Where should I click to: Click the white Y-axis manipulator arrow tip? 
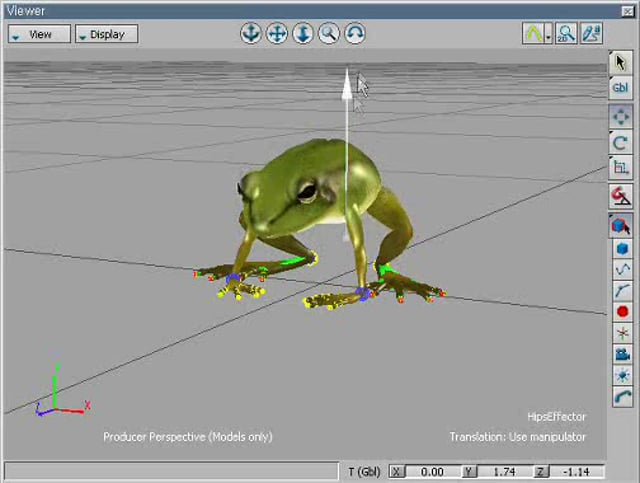(347, 84)
